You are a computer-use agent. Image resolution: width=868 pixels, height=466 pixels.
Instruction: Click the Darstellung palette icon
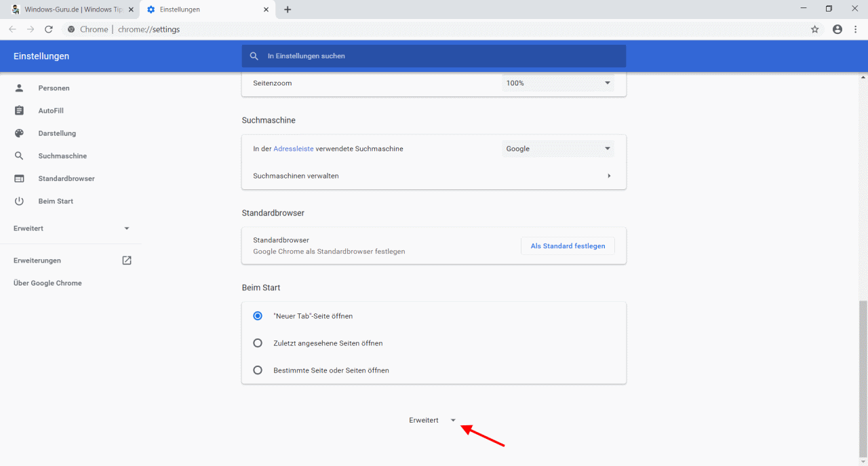20,133
